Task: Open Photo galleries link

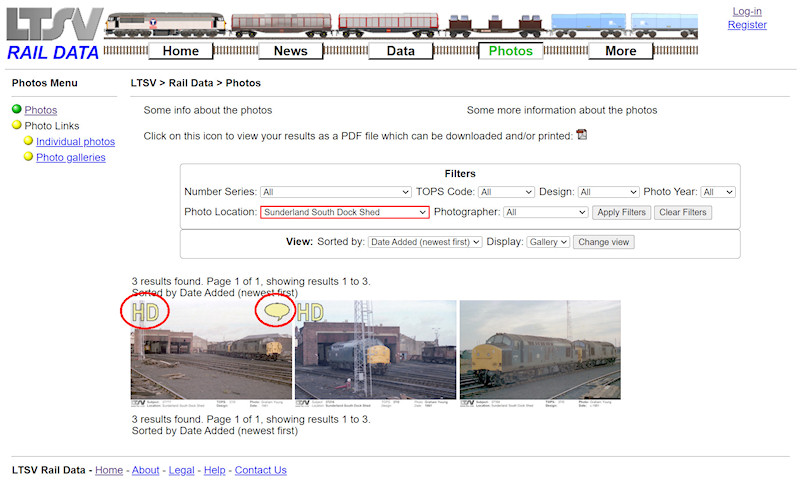Action: [71, 157]
